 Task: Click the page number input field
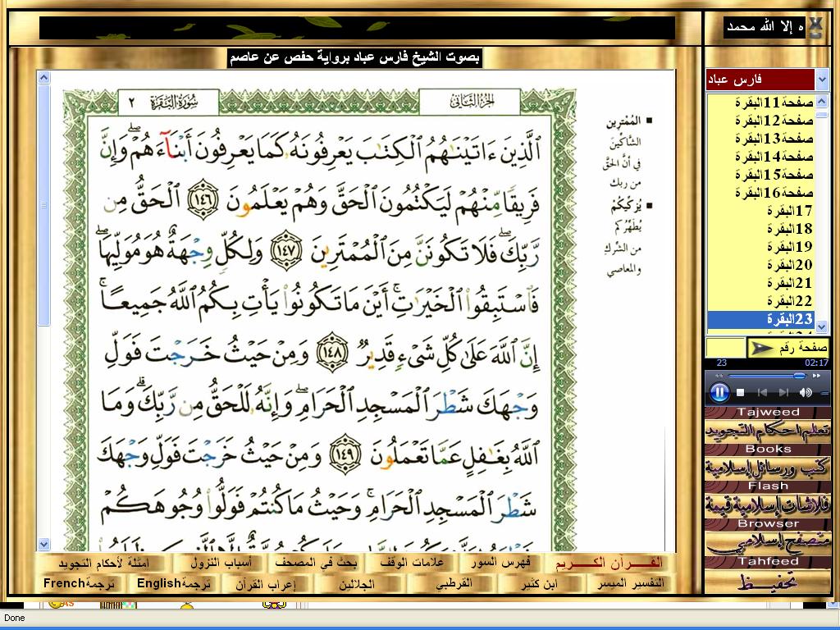point(725,348)
